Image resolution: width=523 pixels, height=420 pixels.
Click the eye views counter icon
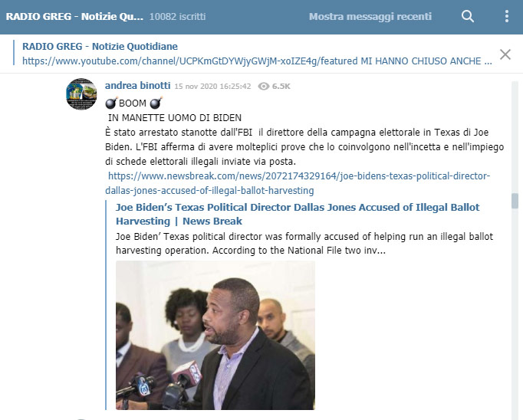point(264,87)
